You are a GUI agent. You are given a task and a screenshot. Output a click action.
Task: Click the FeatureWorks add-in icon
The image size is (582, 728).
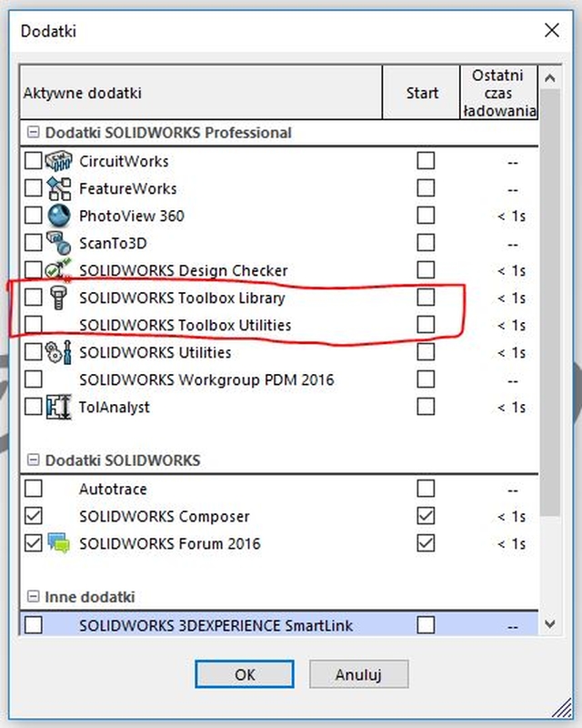[x=58, y=188]
